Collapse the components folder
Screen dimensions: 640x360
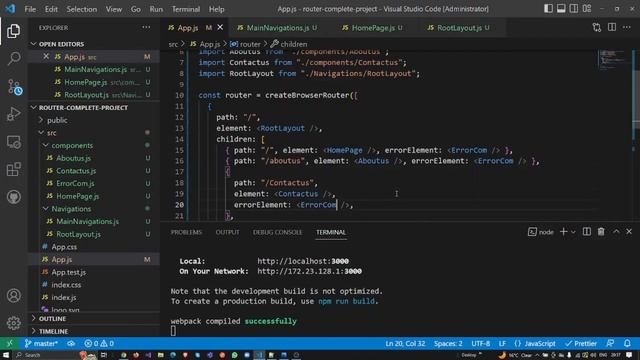pyautogui.click(x=94, y=145)
